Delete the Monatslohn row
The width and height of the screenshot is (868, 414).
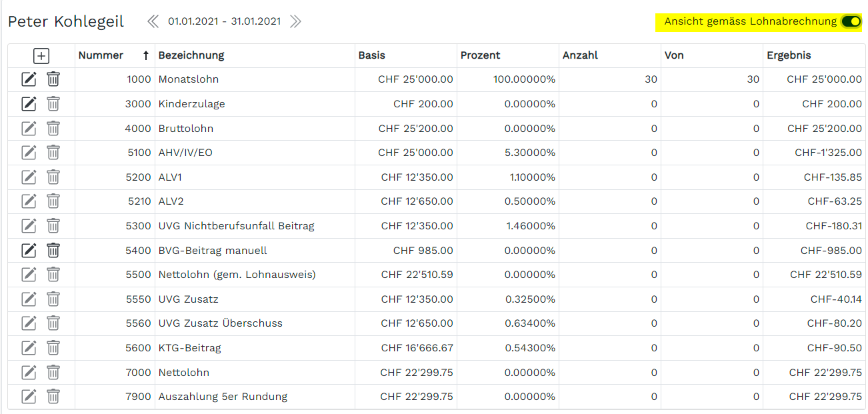[x=53, y=79]
